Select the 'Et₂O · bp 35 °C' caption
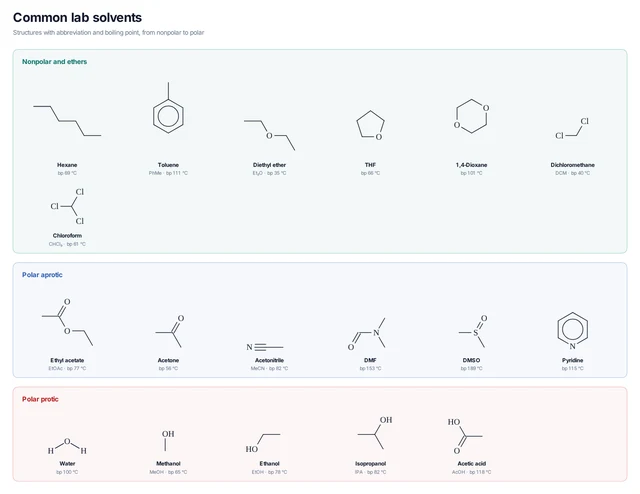Screen dimensions: 640x494 [269, 173]
